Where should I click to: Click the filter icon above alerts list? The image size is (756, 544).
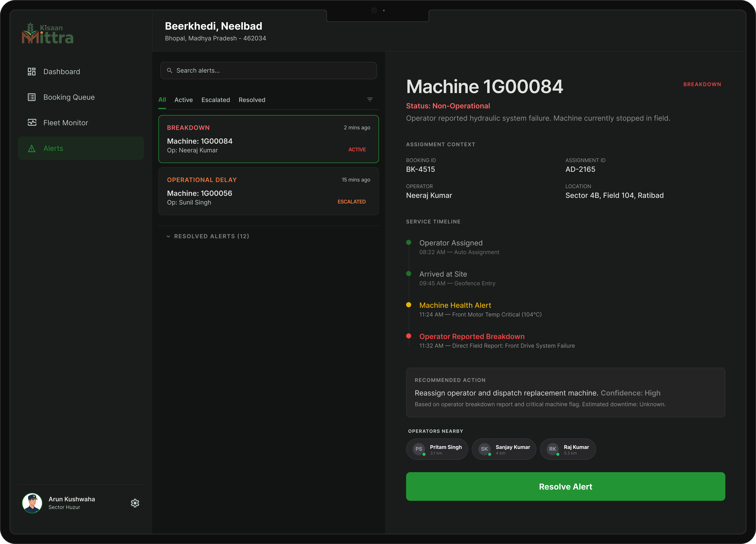[x=370, y=100]
